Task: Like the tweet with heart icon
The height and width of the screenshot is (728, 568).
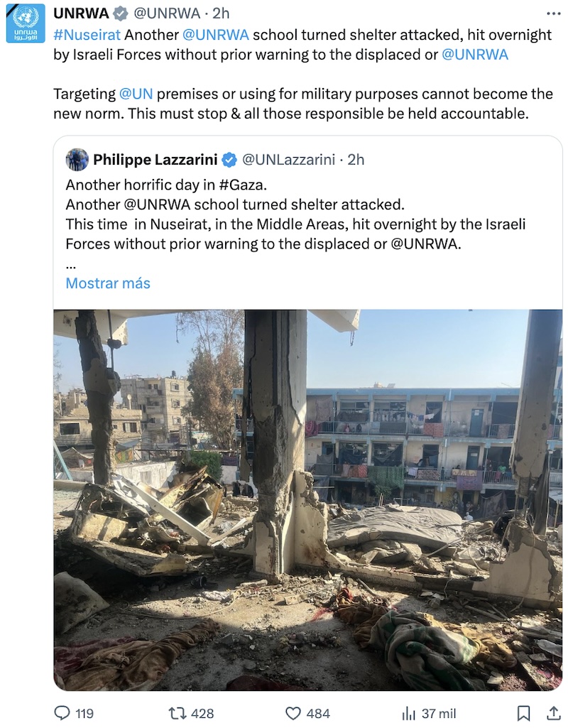Action: tap(293, 713)
